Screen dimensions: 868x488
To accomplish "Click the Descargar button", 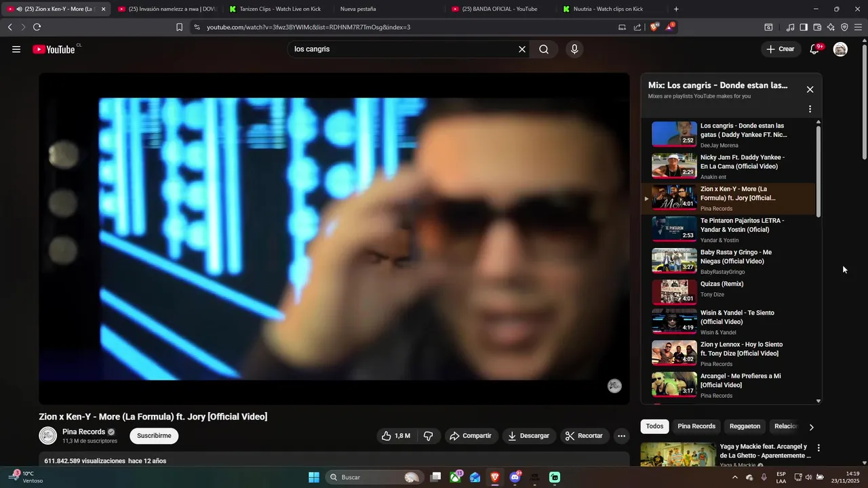I will (529, 436).
